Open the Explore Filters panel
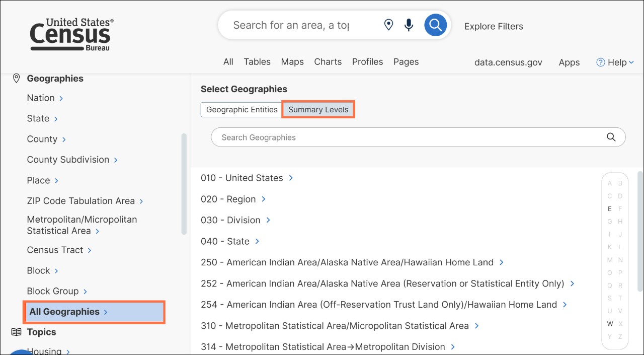 494,26
